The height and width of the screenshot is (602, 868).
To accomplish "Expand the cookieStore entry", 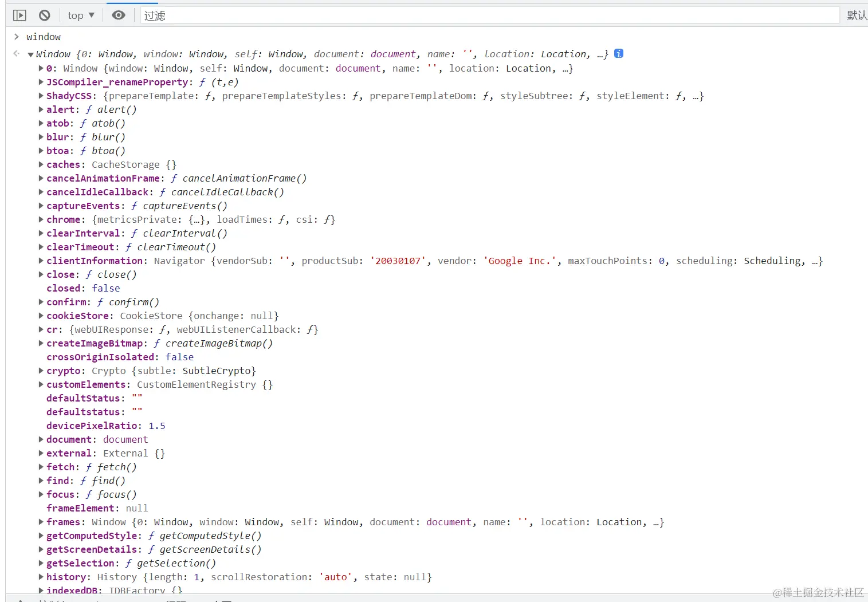I will coord(41,316).
